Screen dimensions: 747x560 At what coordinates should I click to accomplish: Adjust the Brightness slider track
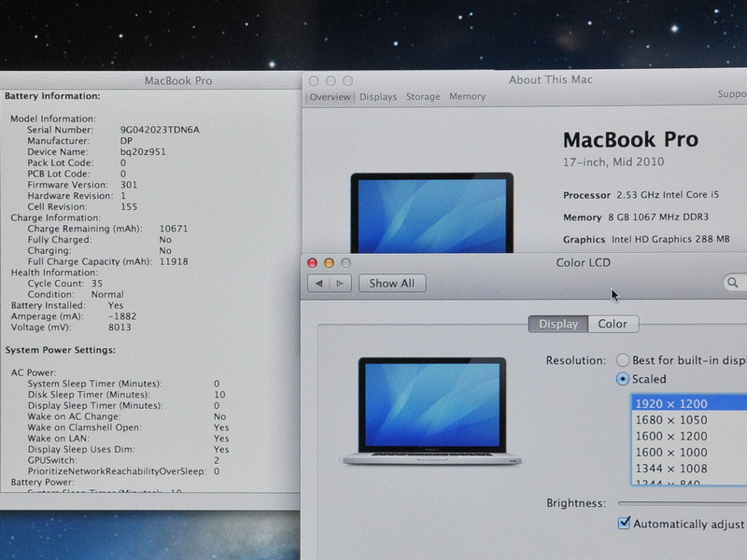click(x=683, y=503)
